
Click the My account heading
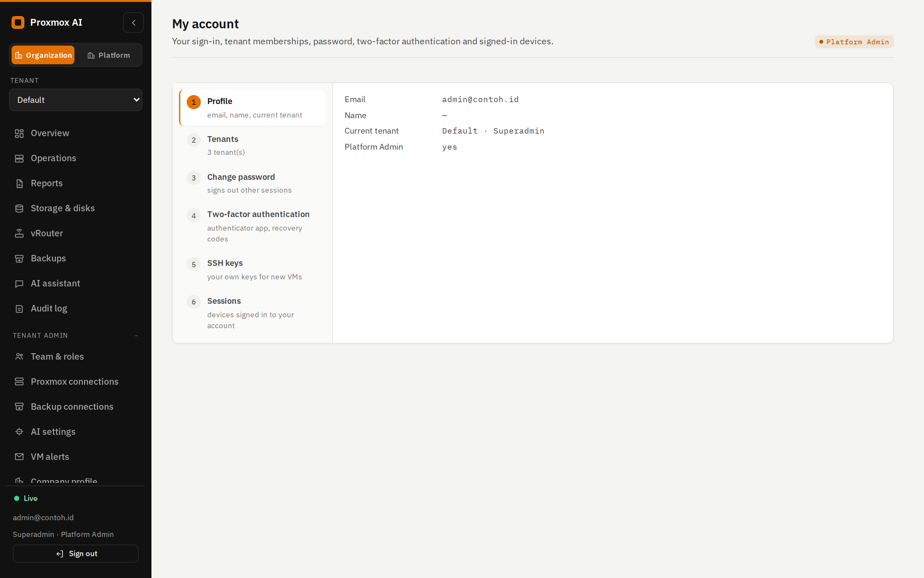coord(205,24)
